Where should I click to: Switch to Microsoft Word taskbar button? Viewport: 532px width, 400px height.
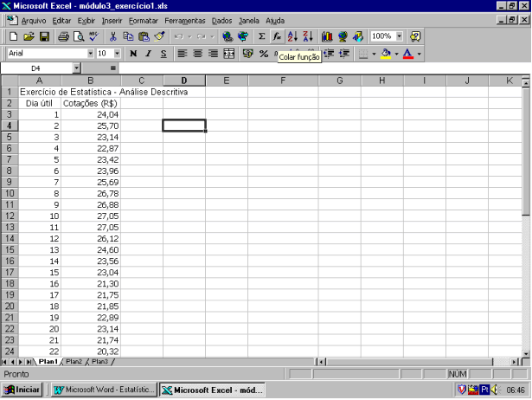[x=105, y=390]
